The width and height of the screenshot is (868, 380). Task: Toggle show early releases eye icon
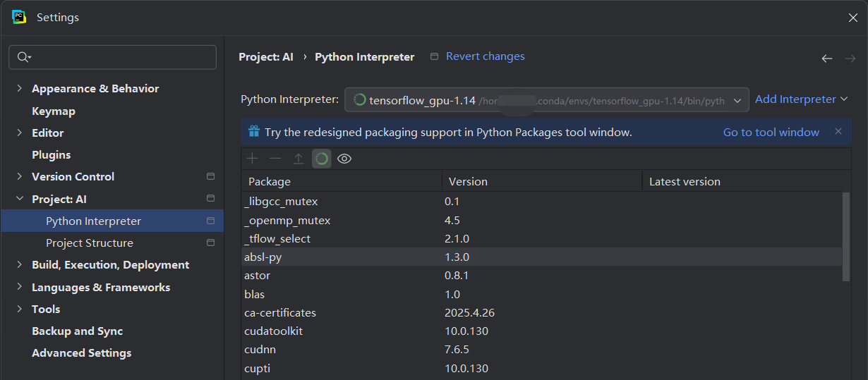click(x=344, y=159)
